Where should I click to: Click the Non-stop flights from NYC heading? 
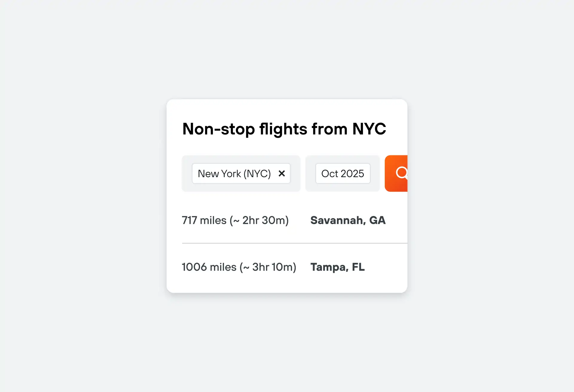pyautogui.click(x=284, y=129)
